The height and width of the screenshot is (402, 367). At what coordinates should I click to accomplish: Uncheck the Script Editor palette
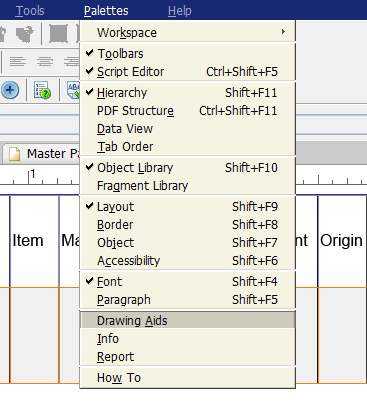(x=187, y=72)
